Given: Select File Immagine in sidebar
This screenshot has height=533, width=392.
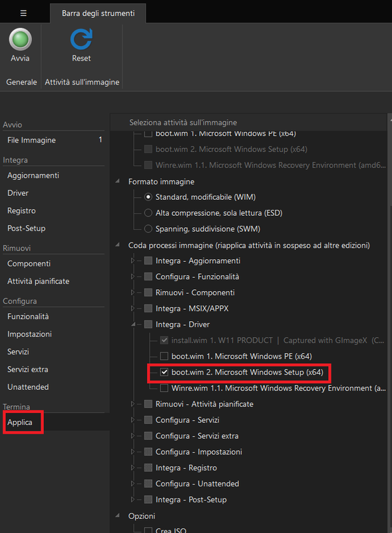Looking at the screenshot, I should pos(31,140).
